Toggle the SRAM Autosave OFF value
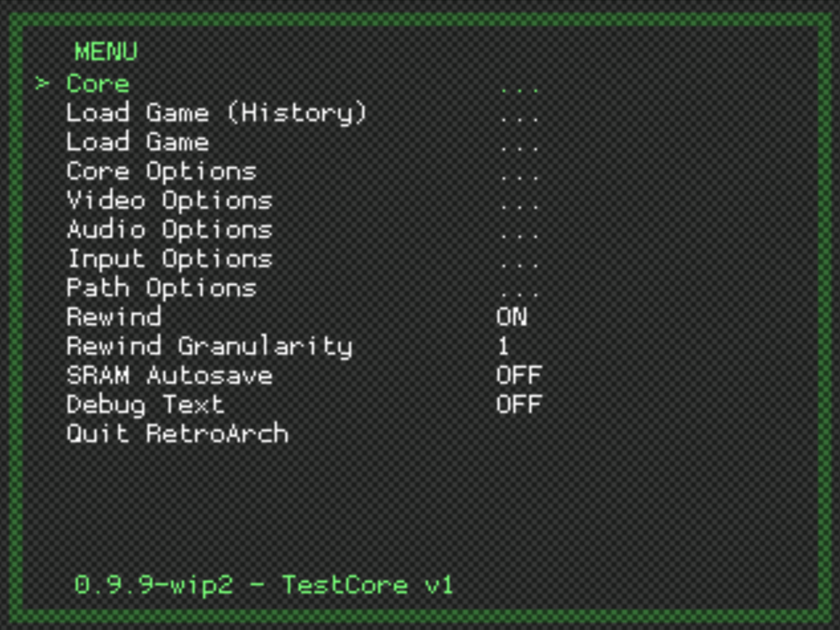 coord(518,375)
